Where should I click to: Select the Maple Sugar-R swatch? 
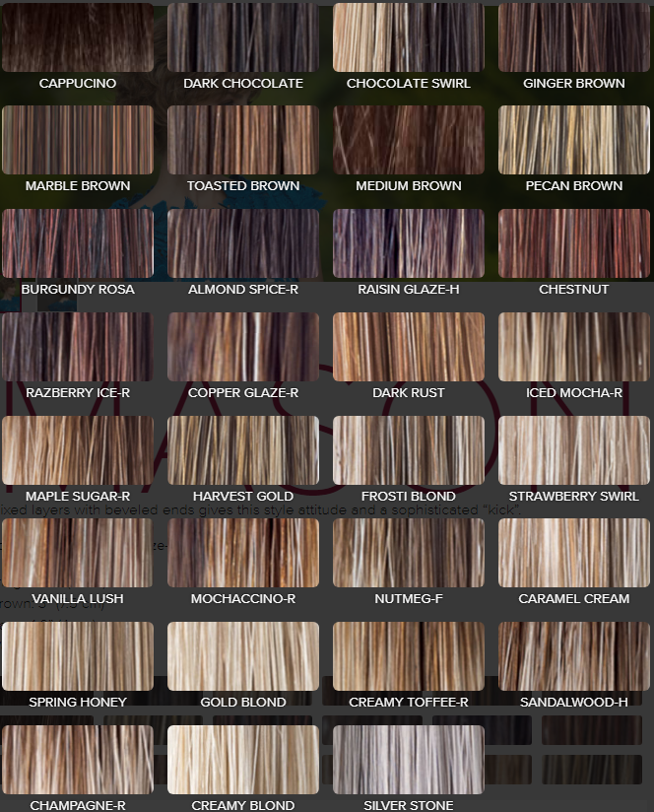click(78, 450)
